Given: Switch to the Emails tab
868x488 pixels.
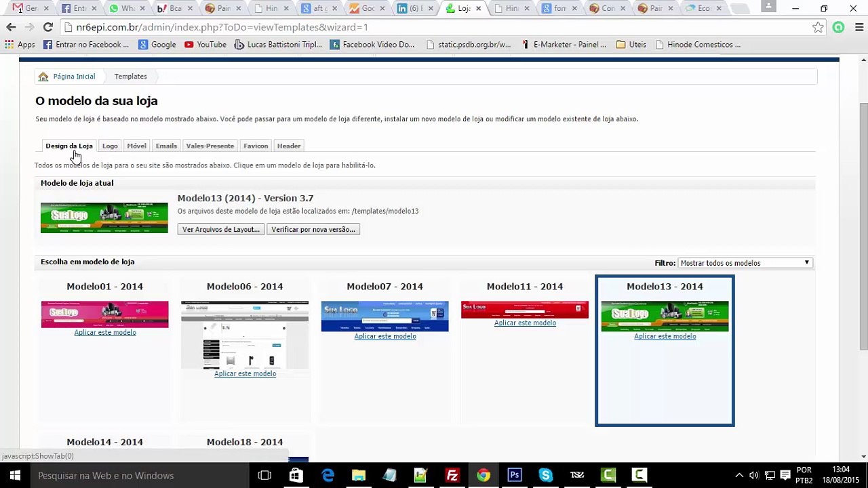Looking at the screenshot, I should coord(166,146).
